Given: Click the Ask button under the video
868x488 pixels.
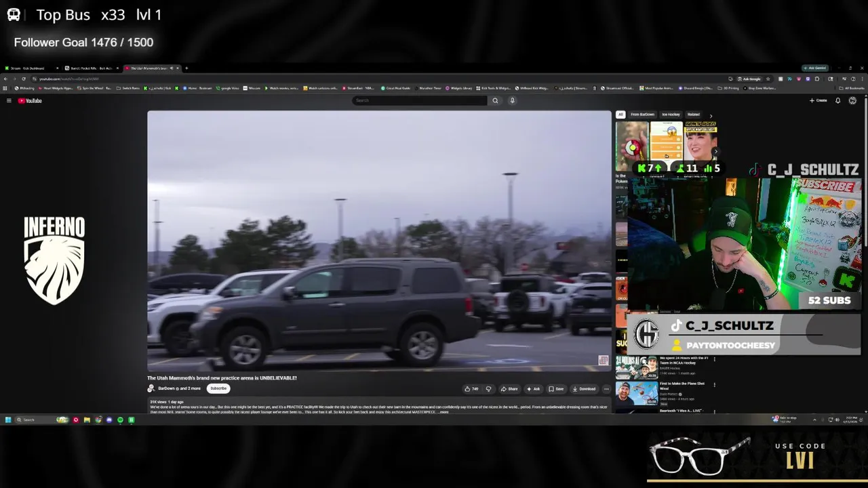Looking at the screenshot, I should (533, 389).
